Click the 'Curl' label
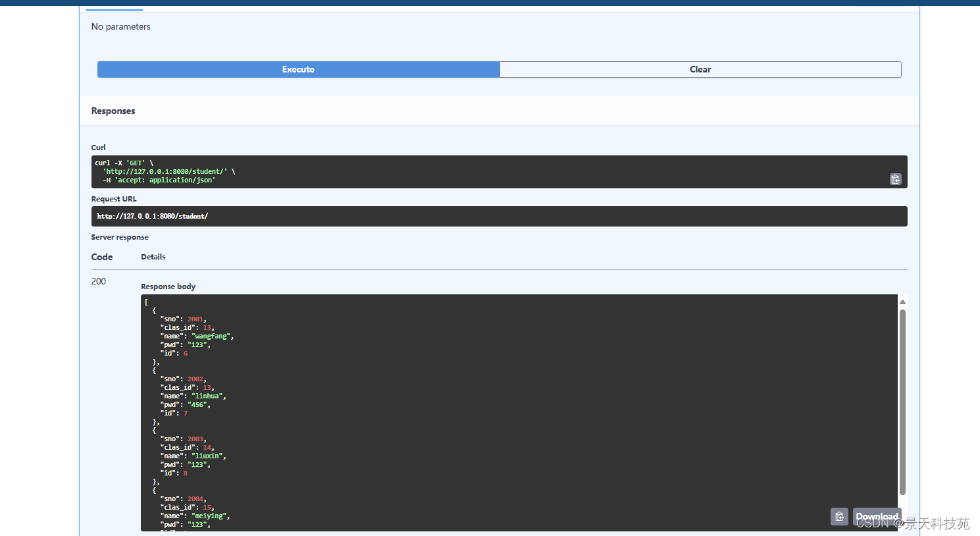Image resolution: width=980 pixels, height=536 pixels. (x=99, y=147)
